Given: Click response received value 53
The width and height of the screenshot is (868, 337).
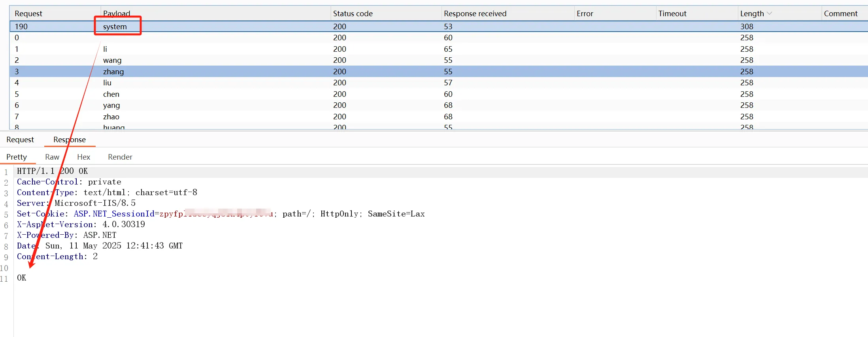Looking at the screenshot, I should click(x=448, y=26).
